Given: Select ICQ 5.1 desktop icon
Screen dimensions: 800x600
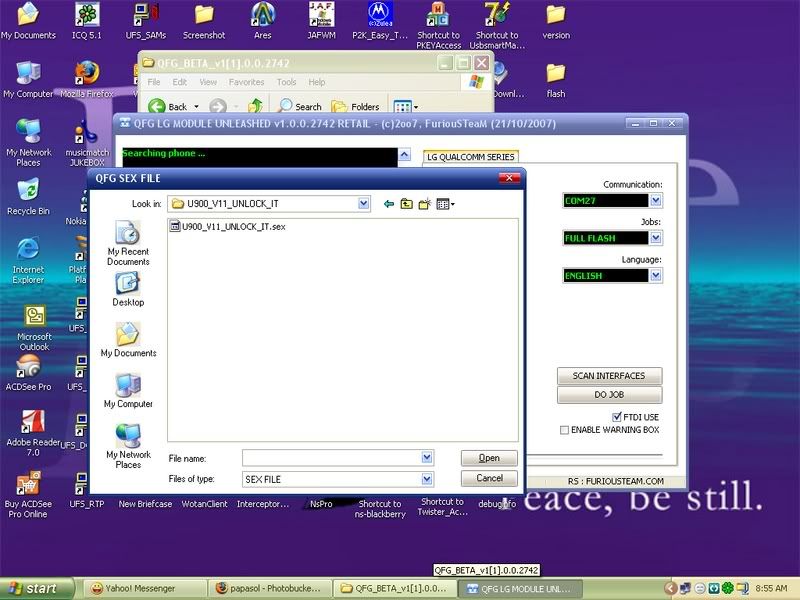Looking at the screenshot, I should click(87, 21).
